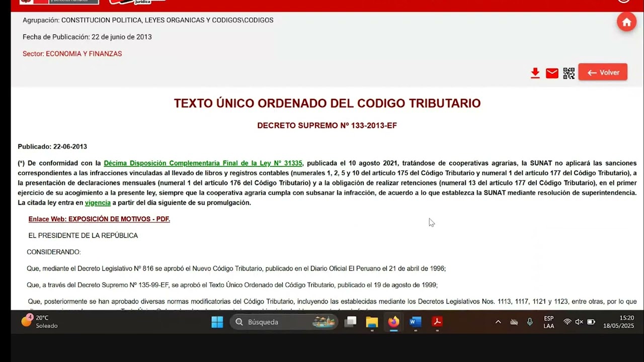Click the red home icon button
Viewport: 644px width, 362px height.
626,22
